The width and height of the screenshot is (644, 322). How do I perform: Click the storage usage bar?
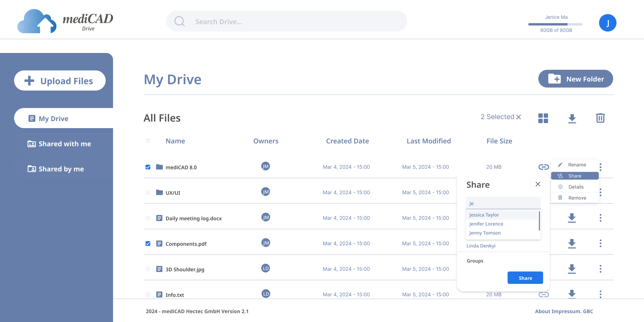coord(555,24)
